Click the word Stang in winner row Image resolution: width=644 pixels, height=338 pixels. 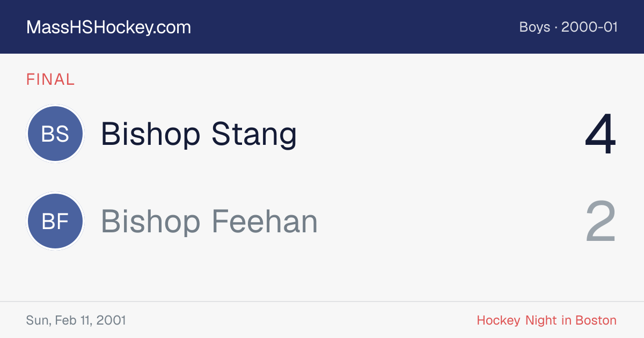click(x=254, y=135)
